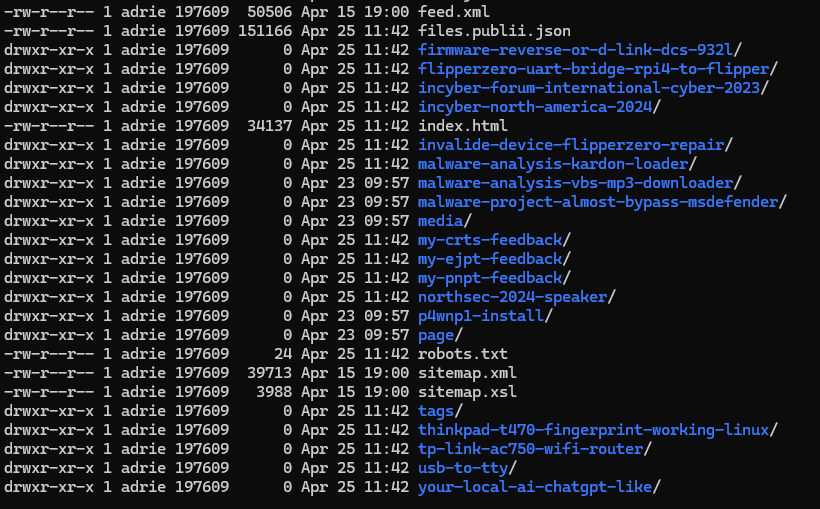Select the tags directory name
Viewport: 820px width, 509px height.
pos(436,411)
